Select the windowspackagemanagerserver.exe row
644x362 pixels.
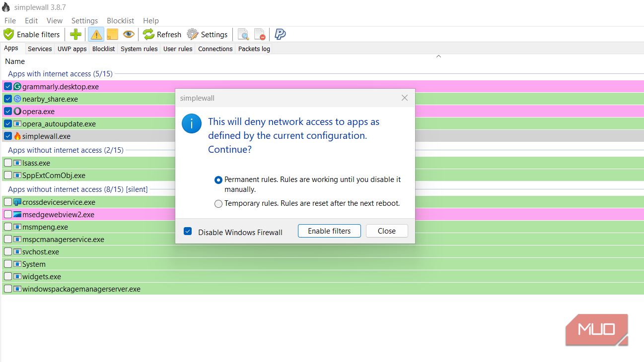coord(323,289)
